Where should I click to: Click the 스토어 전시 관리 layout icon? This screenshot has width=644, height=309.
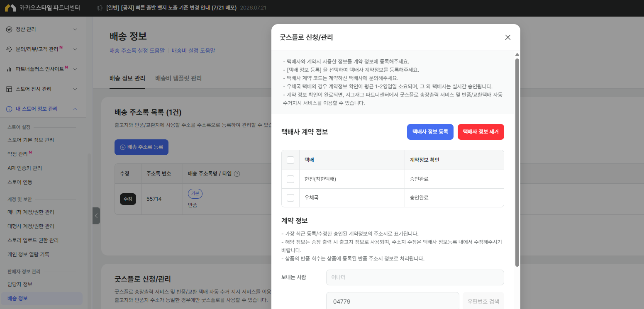click(9, 89)
